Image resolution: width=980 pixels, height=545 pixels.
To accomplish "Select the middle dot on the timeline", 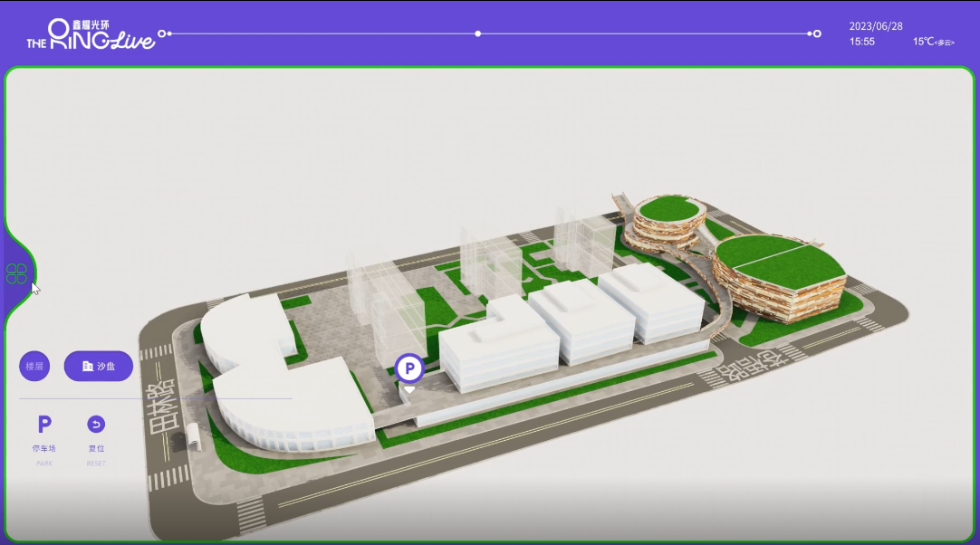I will pyautogui.click(x=478, y=34).
